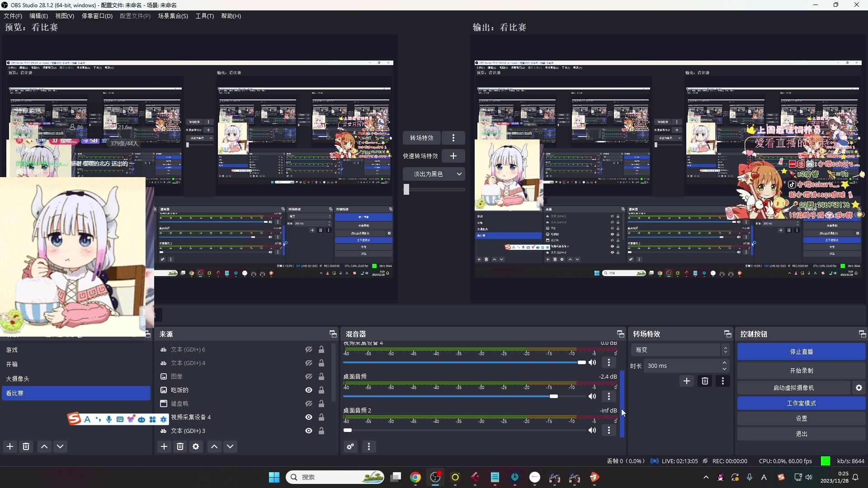Lock the 吃饭的 source
Viewport: 868px width, 488px height.
tap(321, 390)
